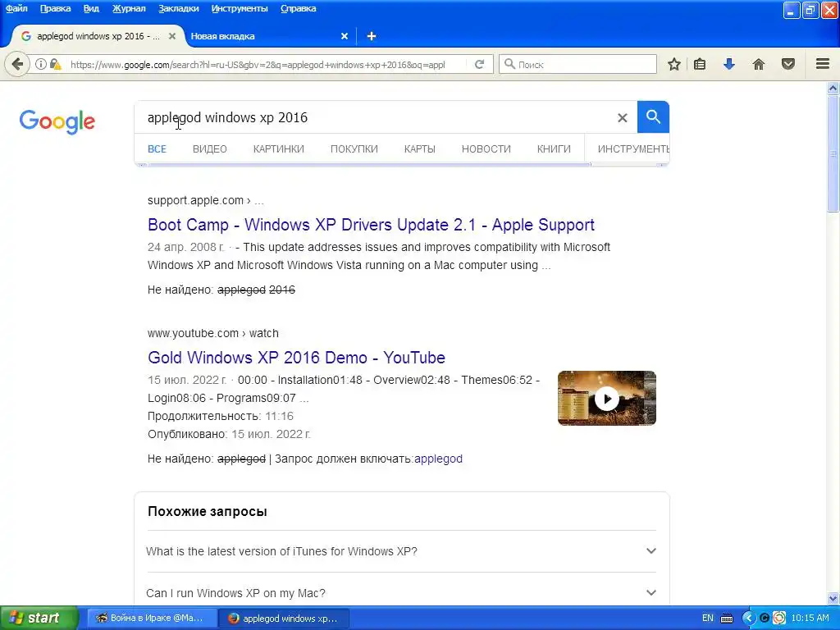The height and width of the screenshot is (630, 840).
Task: Switch to ПОКУПКИ search tab
Action: [354, 149]
